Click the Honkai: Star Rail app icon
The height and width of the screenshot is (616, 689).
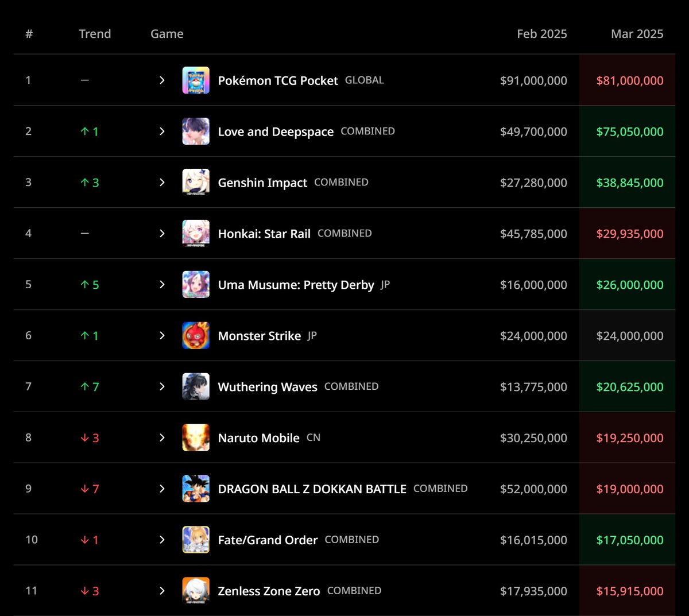(196, 234)
